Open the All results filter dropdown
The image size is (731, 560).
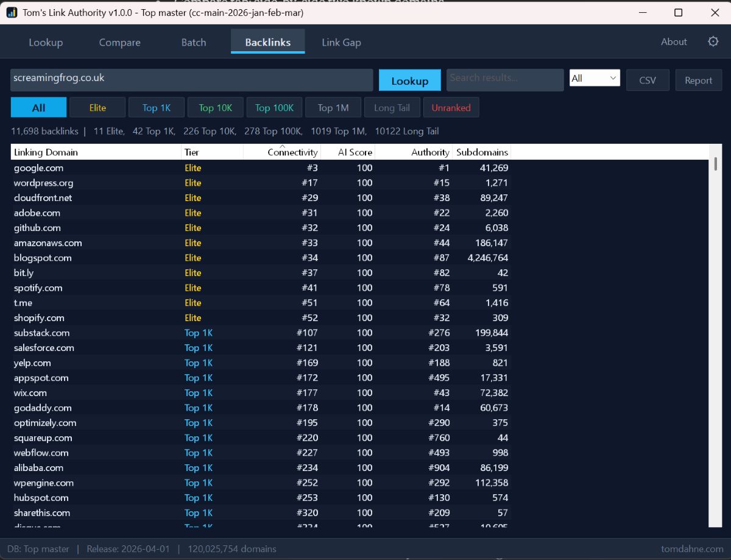594,77
